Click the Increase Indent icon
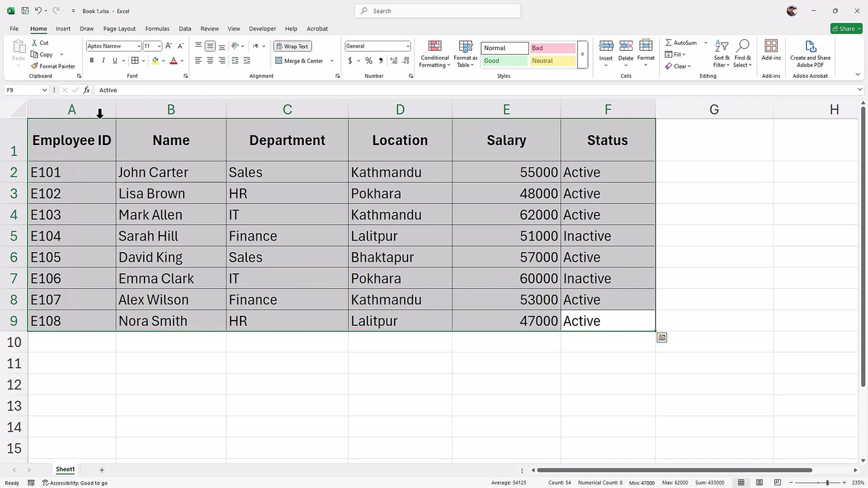 [247, 60]
